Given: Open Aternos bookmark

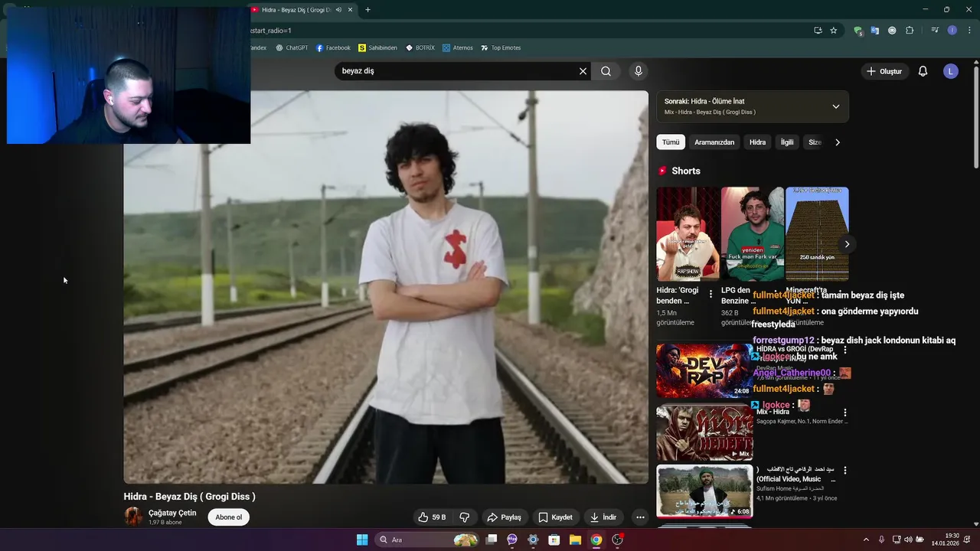Looking at the screenshot, I should pyautogui.click(x=458, y=47).
